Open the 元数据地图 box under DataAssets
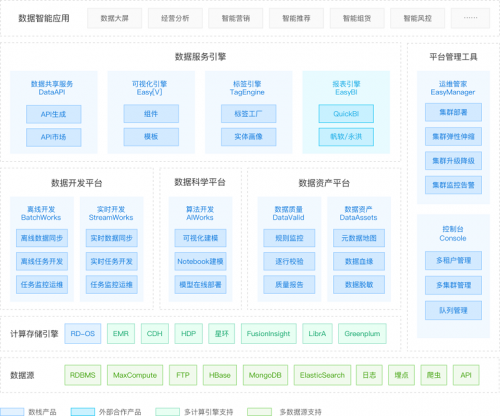This screenshot has height=416, width=500. tap(359, 238)
